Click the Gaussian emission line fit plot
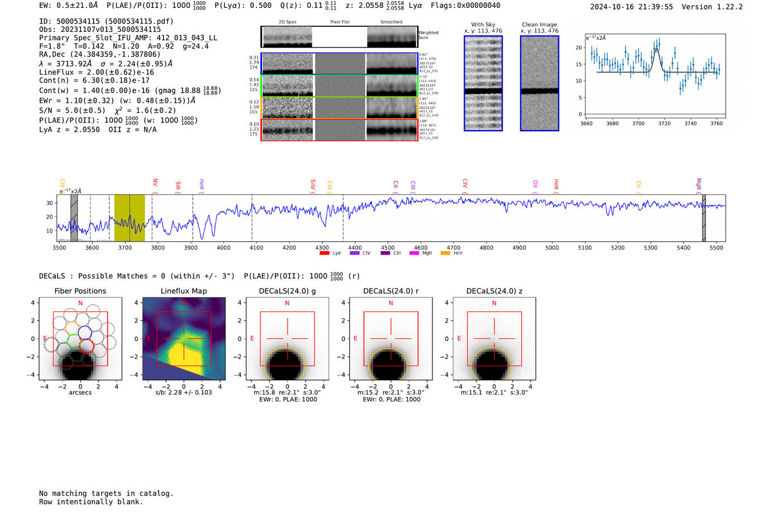This screenshot has width=782, height=532. (x=655, y=76)
